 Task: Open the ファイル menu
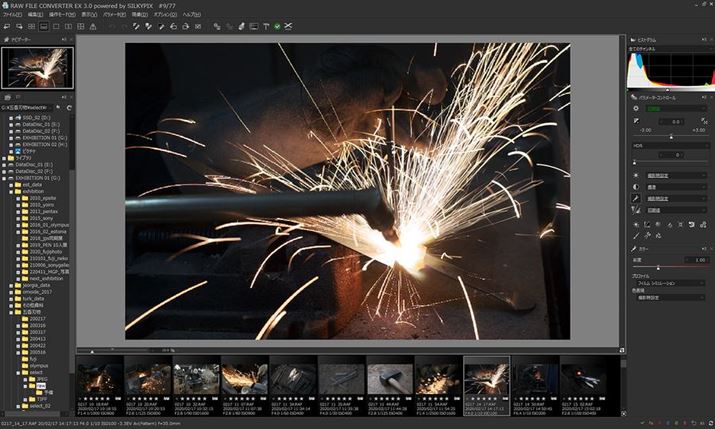coord(12,15)
